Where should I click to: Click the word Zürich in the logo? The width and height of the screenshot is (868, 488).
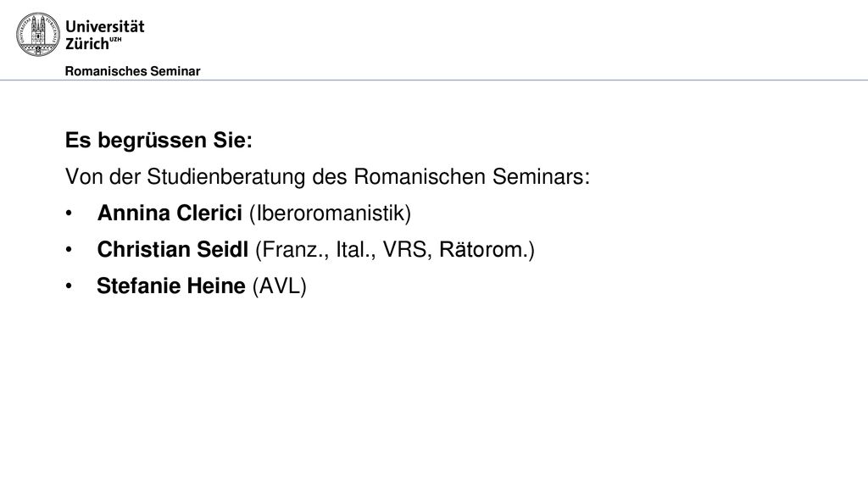coord(87,44)
